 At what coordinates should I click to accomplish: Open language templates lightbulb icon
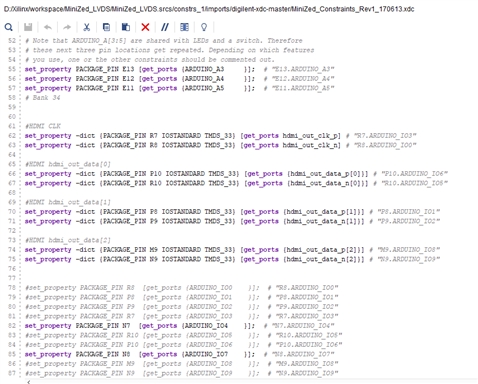[204, 27]
